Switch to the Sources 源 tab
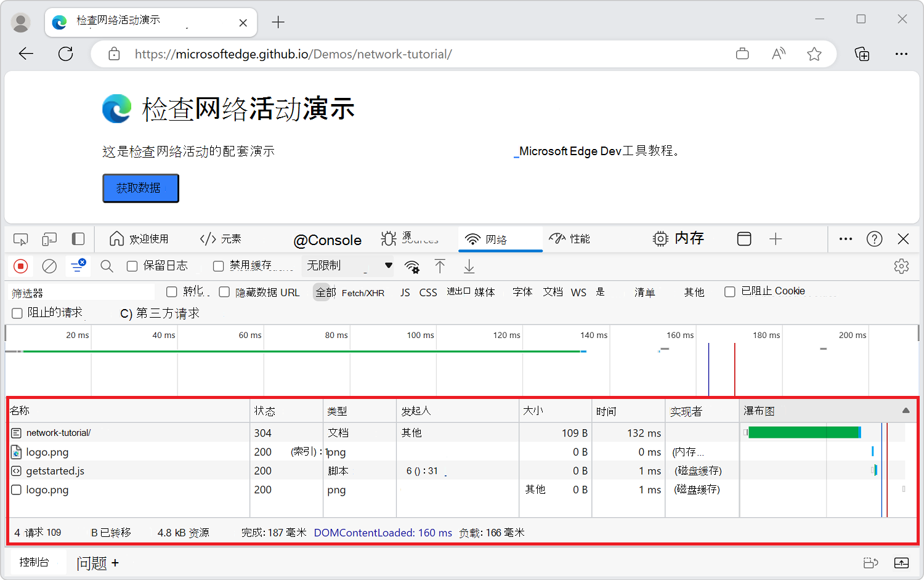The height and width of the screenshot is (580, 924). tap(410, 239)
